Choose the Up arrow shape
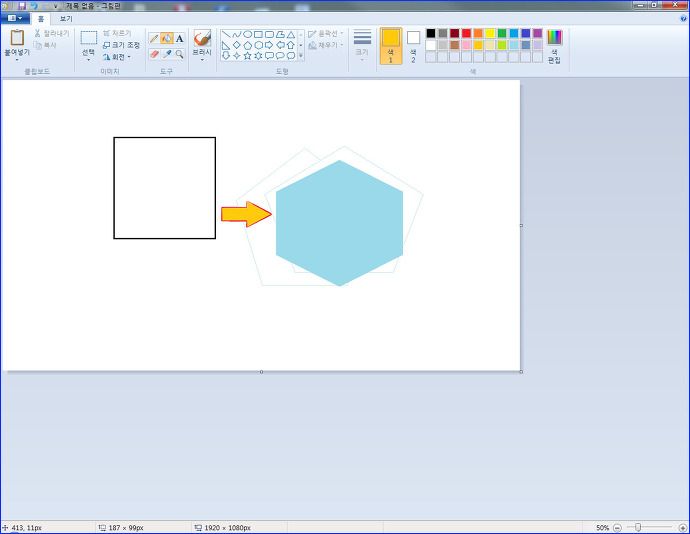 click(x=291, y=45)
